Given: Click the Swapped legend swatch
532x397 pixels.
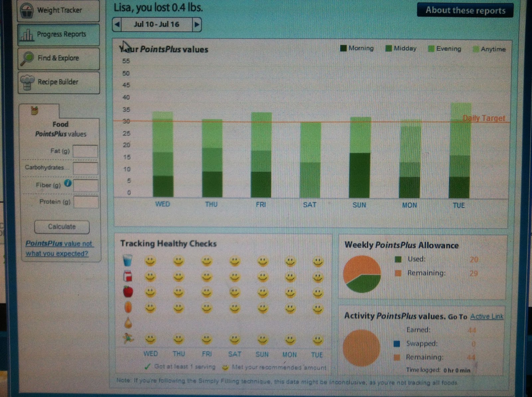Looking at the screenshot, I should coord(397,344).
